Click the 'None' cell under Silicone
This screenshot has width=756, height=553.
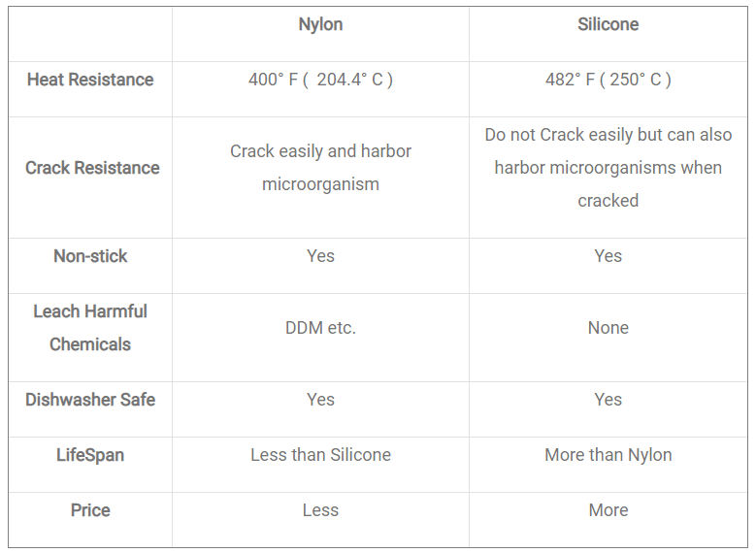(608, 328)
